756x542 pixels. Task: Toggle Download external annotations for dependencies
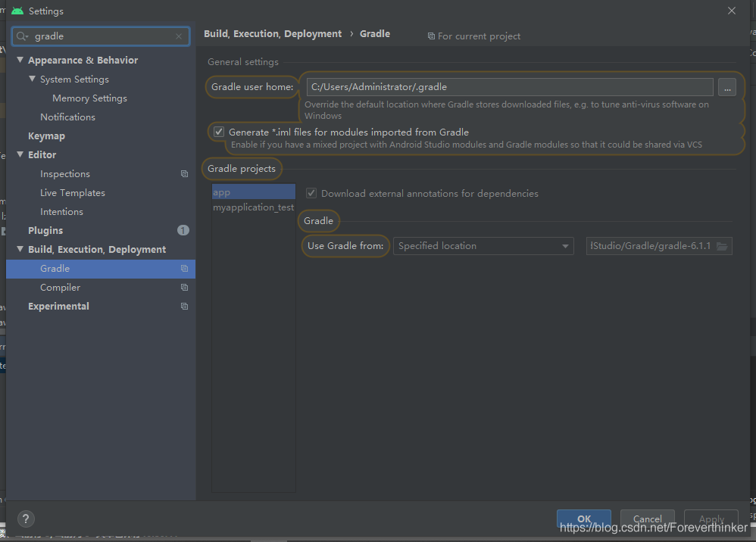(311, 192)
